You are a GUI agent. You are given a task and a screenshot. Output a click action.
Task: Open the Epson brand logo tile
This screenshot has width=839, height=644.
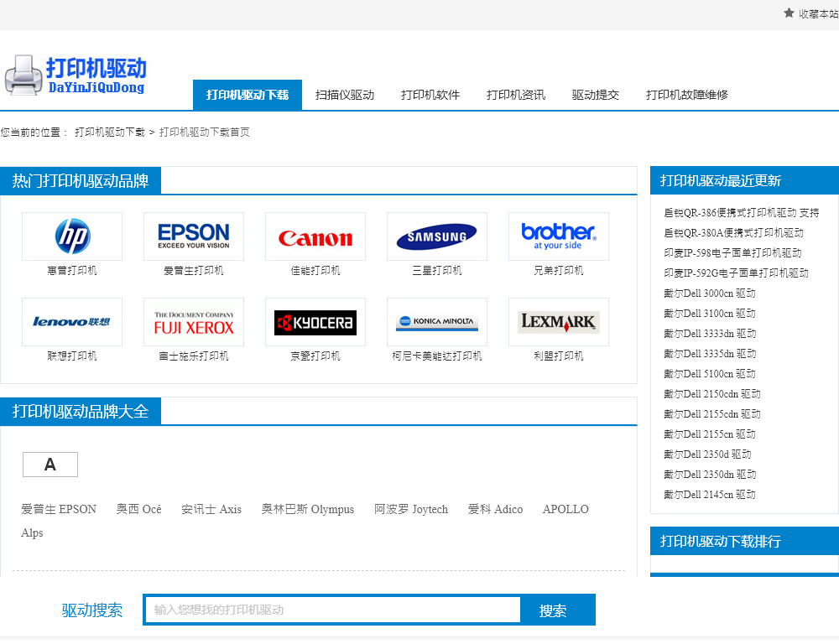(x=194, y=236)
